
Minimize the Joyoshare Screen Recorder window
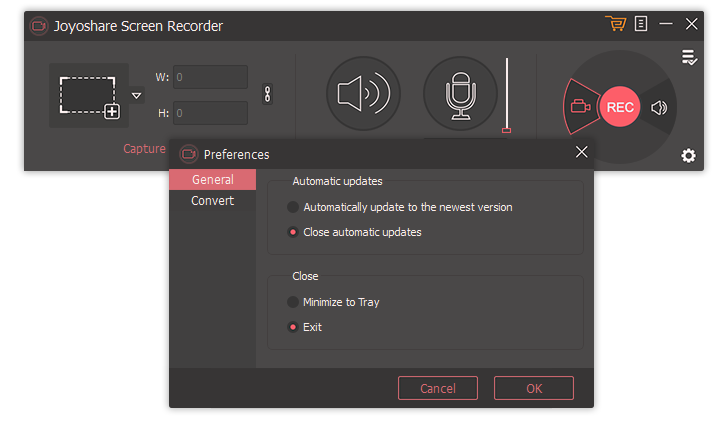pyautogui.click(x=666, y=24)
